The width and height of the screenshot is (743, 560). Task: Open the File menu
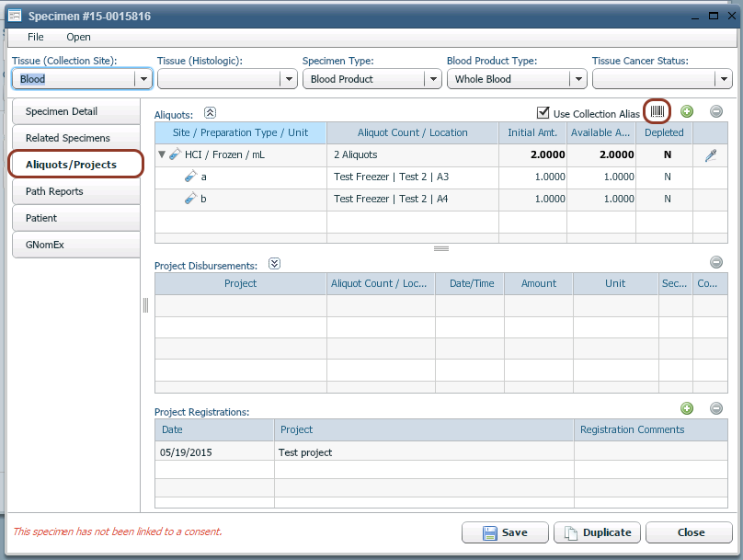[x=36, y=37]
